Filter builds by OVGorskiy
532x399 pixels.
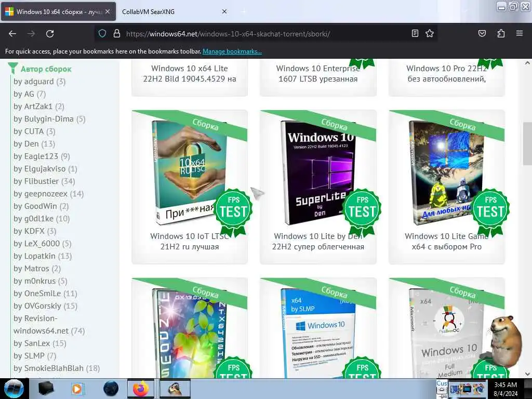tap(46, 306)
